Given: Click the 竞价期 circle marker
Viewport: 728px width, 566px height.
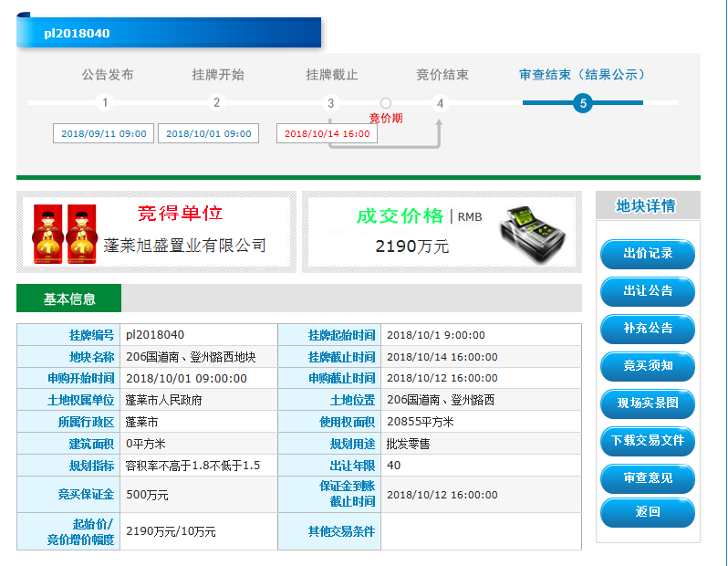Looking at the screenshot, I should tap(386, 103).
